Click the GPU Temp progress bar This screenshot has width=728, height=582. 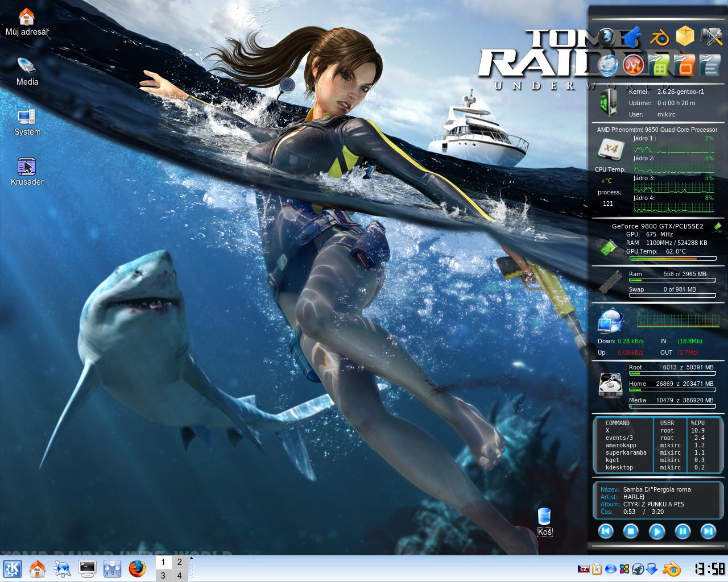[673, 259]
